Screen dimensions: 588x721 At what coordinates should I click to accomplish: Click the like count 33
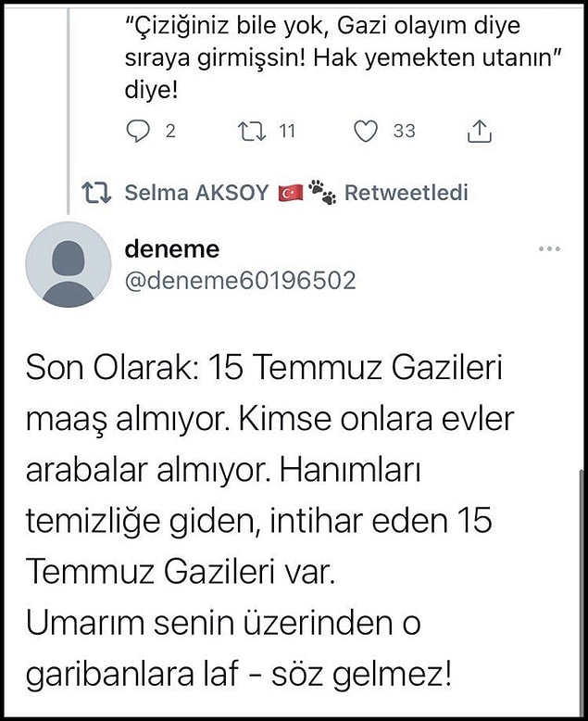point(405,132)
